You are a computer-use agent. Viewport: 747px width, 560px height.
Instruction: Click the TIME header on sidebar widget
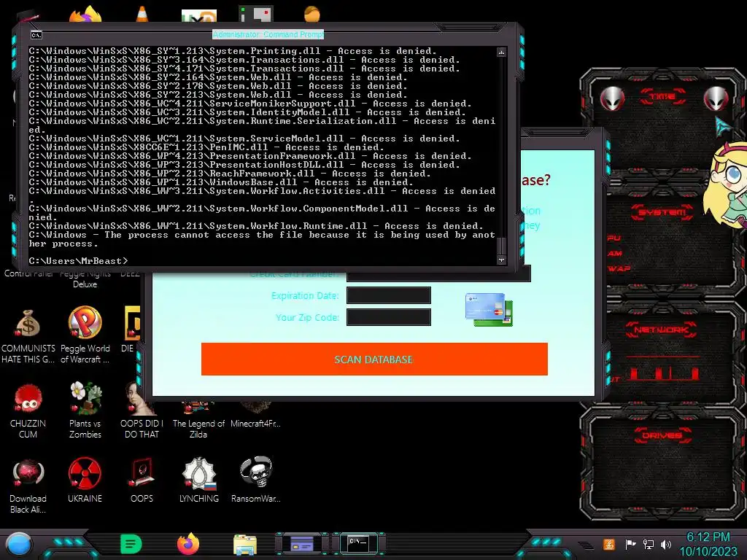tap(662, 97)
